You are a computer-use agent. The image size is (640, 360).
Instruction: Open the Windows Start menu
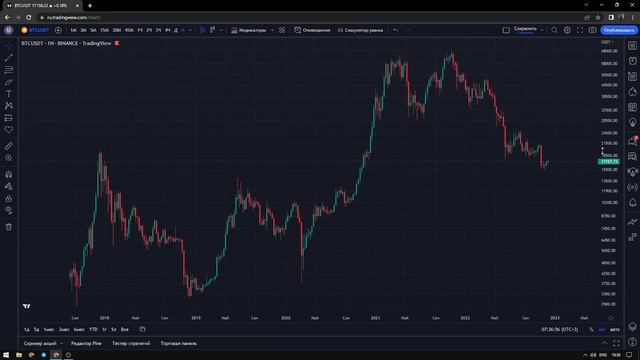pyautogui.click(x=6, y=355)
